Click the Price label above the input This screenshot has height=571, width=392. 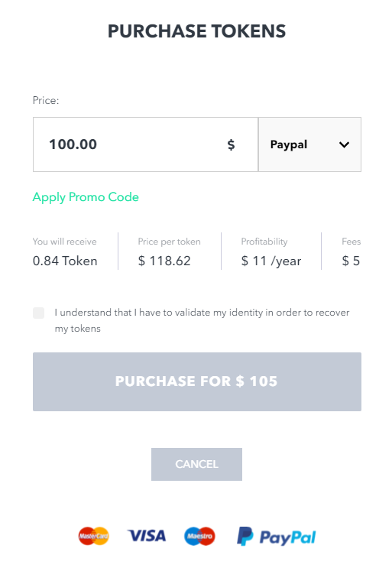(46, 100)
